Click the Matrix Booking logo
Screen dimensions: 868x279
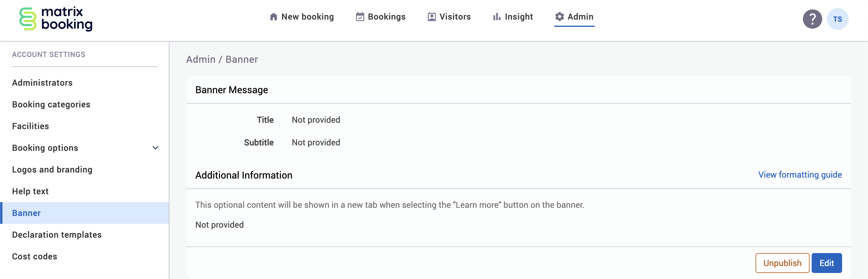click(56, 19)
